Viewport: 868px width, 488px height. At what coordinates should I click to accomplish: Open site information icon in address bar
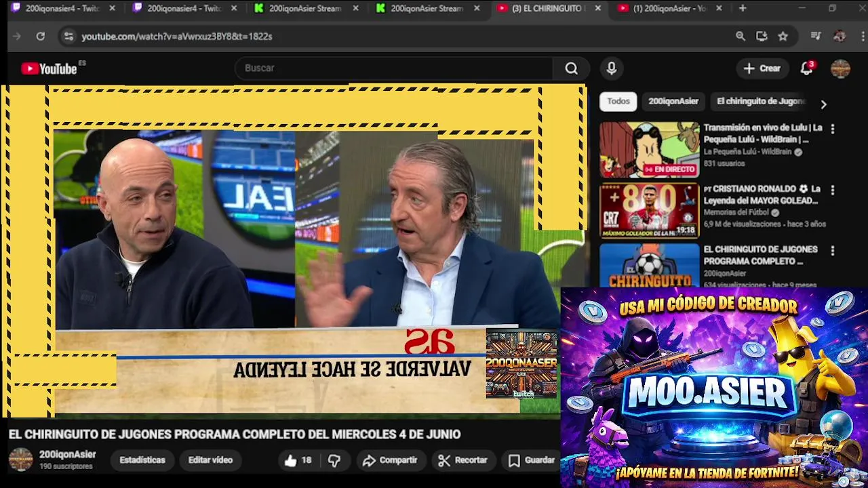coord(68,37)
